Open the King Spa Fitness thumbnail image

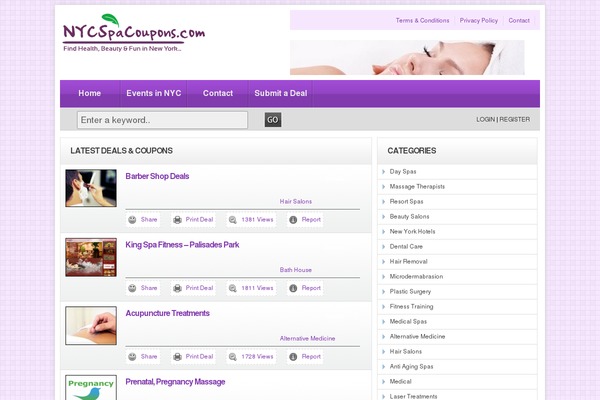(x=91, y=257)
